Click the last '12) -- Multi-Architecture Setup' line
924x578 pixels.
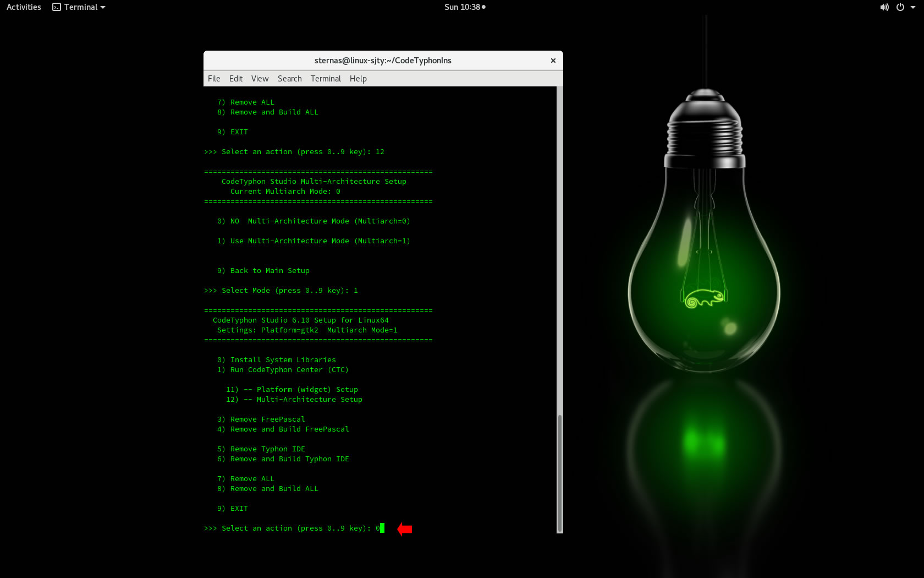point(294,400)
